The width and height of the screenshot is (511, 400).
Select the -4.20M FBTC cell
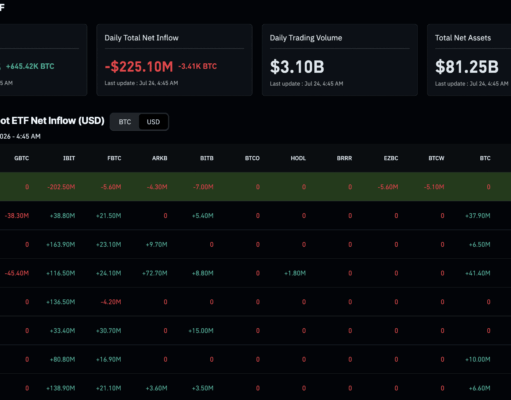pyautogui.click(x=111, y=302)
